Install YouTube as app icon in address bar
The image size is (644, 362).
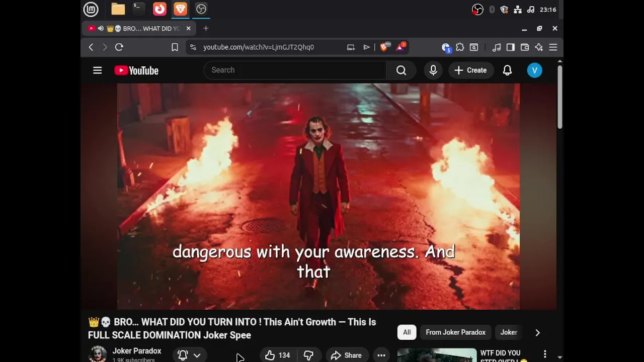[351, 47]
